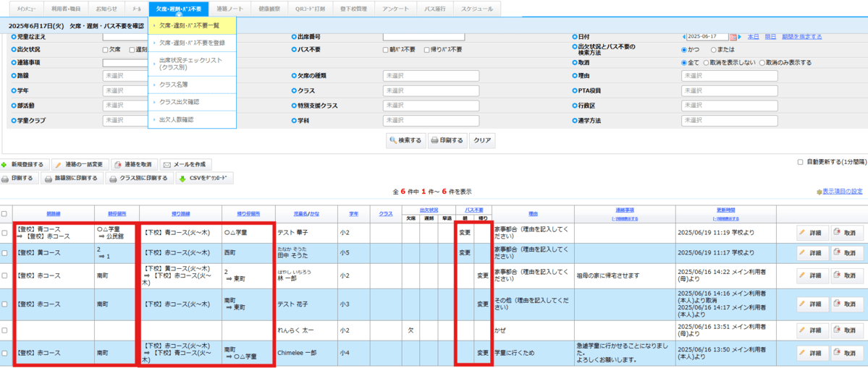Sort by 更新時間 column header
This screenshot has height=368, width=868.
pos(725,210)
